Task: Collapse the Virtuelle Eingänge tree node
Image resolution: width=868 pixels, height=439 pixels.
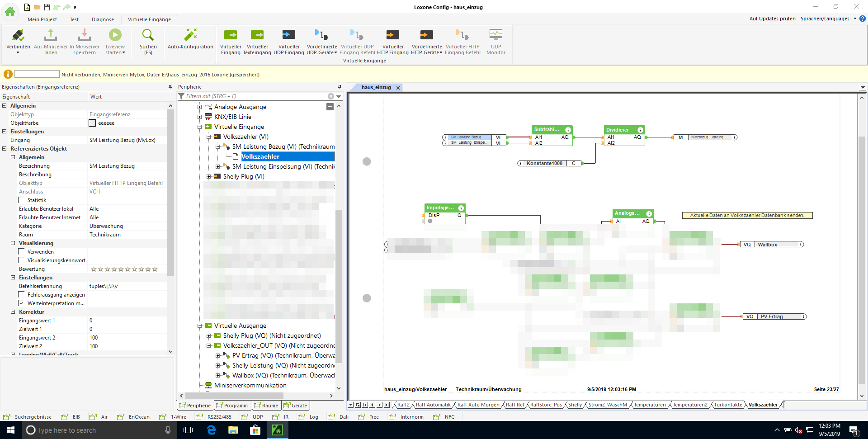Action: pyautogui.click(x=199, y=127)
